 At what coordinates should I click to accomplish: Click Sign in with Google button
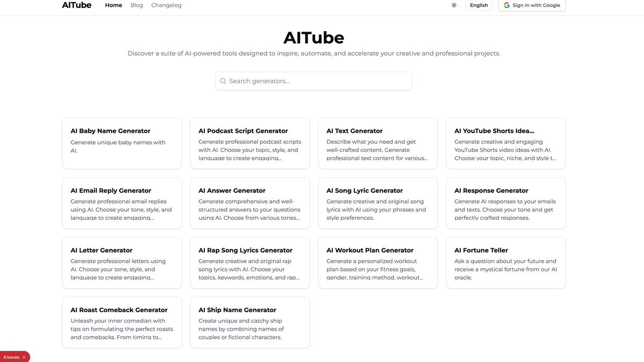pos(532,5)
